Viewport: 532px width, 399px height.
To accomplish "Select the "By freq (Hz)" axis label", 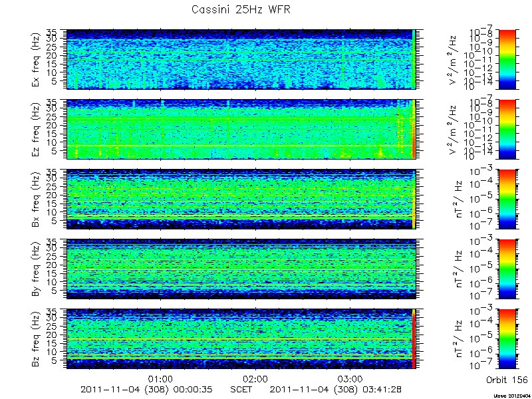I will pyautogui.click(x=36, y=269).
